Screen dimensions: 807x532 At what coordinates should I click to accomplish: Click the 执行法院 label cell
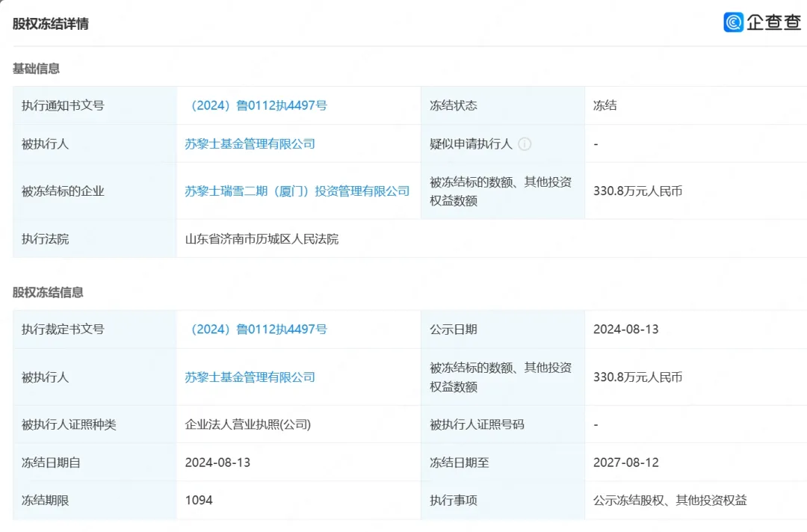(x=95, y=239)
